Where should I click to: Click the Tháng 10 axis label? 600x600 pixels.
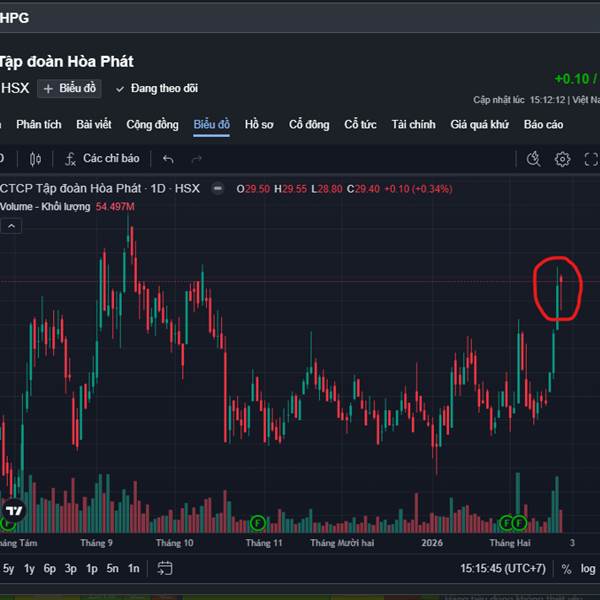click(174, 543)
